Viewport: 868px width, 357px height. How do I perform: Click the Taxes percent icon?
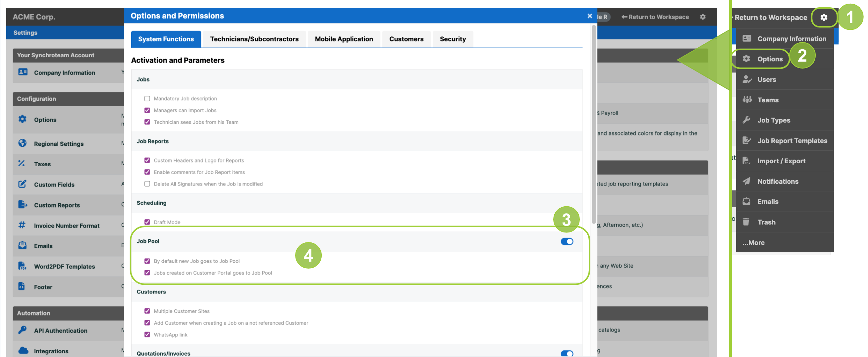click(x=22, y=164)
